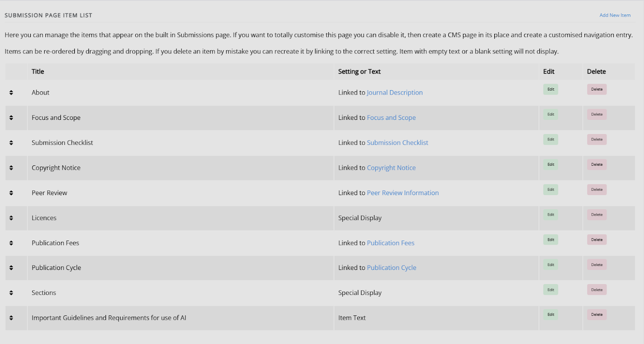The width and height of the screenshot is (644, 344).
Task: Delete the Focus and Scope item
Action: [597, 114]
